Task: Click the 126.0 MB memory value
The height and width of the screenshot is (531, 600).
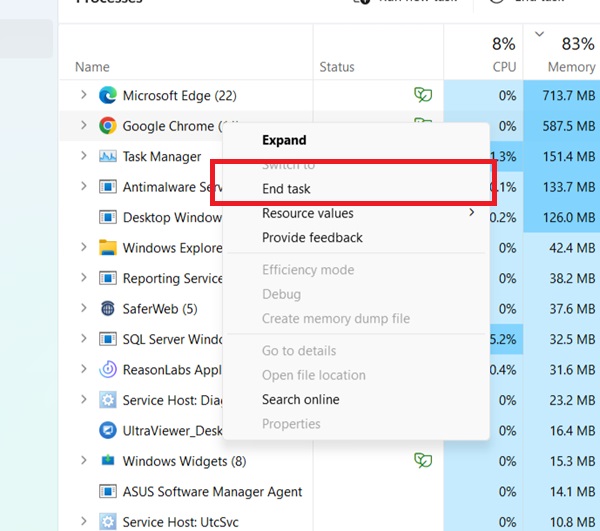Action: point(569,217)
